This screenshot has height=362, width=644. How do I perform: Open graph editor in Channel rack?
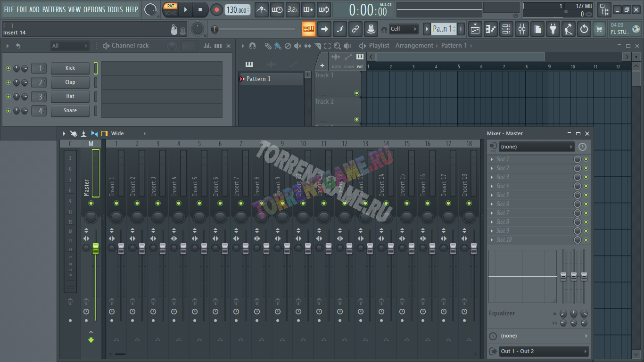click(207, 46)
